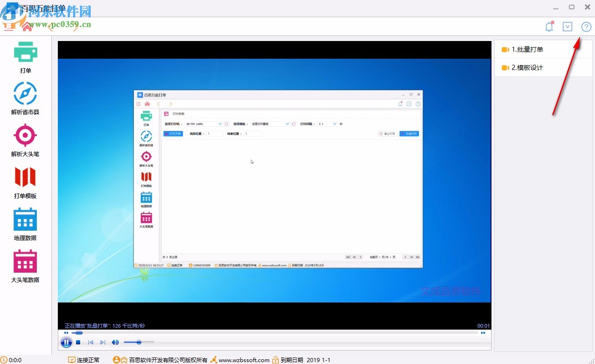Play the 2.模板设计 tutorial video
Viewport: 595px width, 364px height.
pyautogui.click(x=543, y=68)
